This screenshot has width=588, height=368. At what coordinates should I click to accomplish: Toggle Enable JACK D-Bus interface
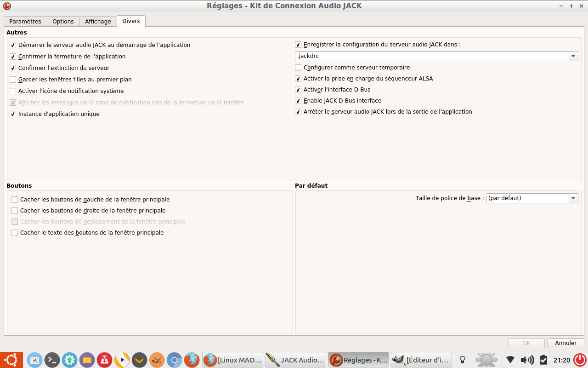[298, 101]
